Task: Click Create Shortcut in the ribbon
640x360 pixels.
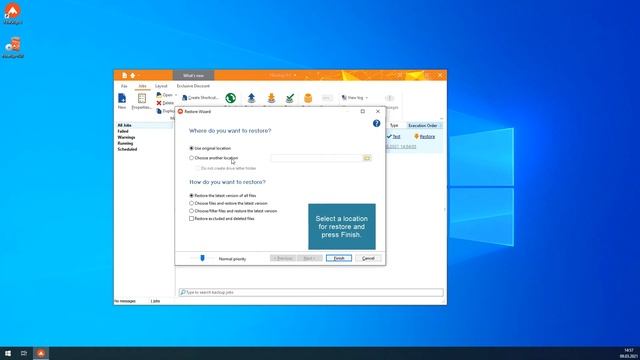Action: click(x=200, y=98)
